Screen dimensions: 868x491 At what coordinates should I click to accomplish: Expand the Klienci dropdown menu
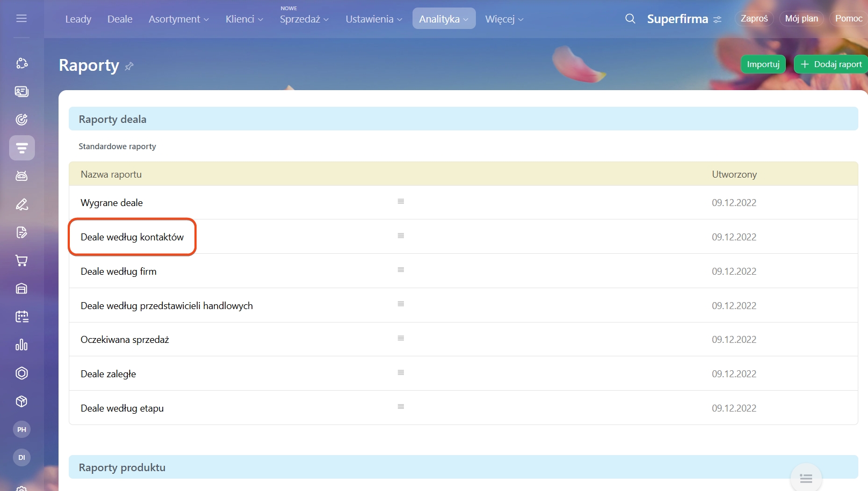click(x=244, y=19)
